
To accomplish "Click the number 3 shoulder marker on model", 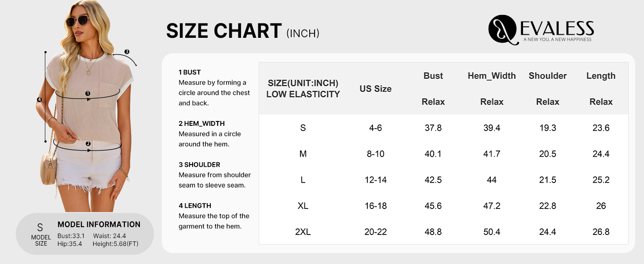I will (127, 52).
